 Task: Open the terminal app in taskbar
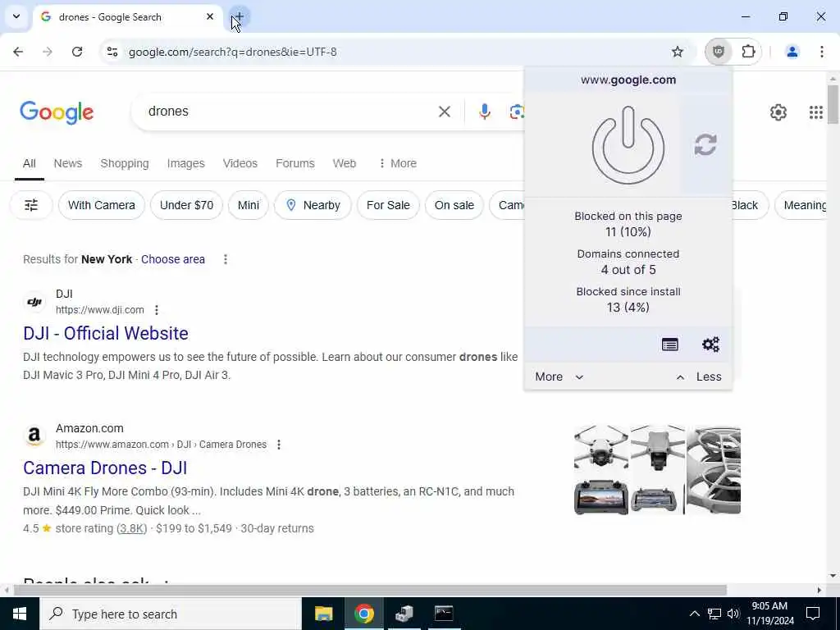pos(444,614)
